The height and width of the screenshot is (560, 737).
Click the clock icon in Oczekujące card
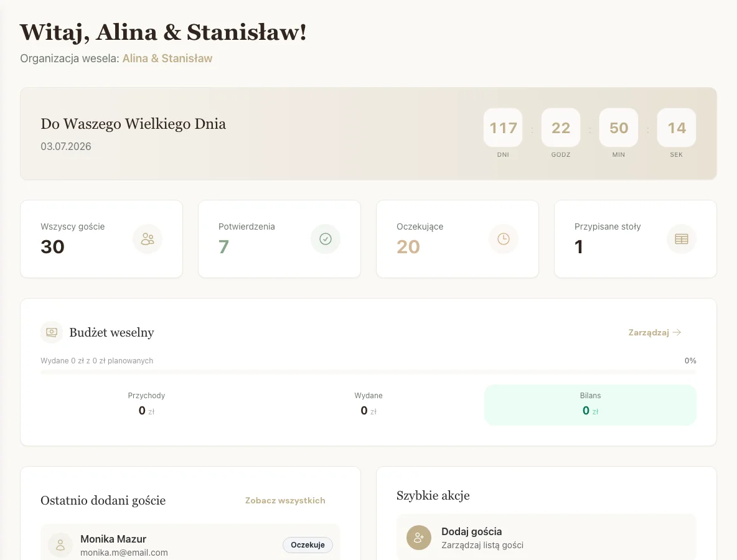tap(504, 239)
